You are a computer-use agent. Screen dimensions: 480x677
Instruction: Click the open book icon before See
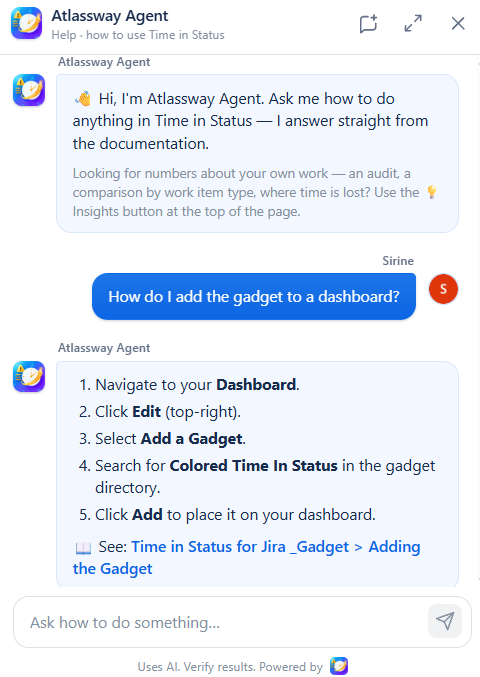tap(83, 548)
